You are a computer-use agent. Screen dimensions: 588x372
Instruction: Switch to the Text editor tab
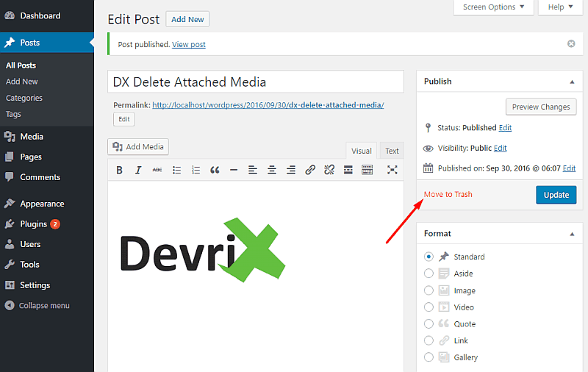point(392,151)
